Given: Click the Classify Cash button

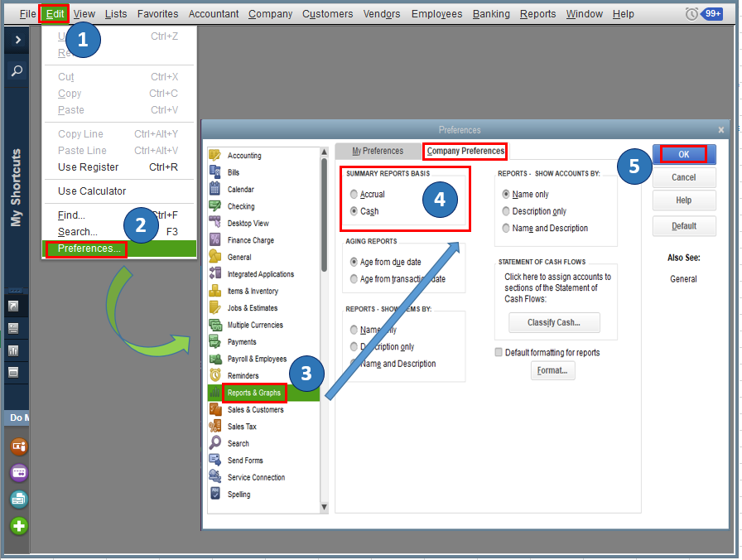Looking at the screenshot, I should point(554,322).
